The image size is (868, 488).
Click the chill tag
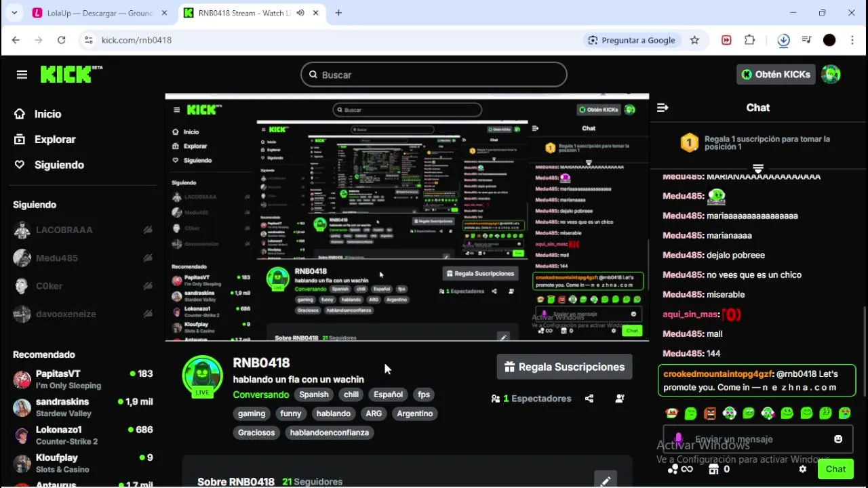[351, 394]
